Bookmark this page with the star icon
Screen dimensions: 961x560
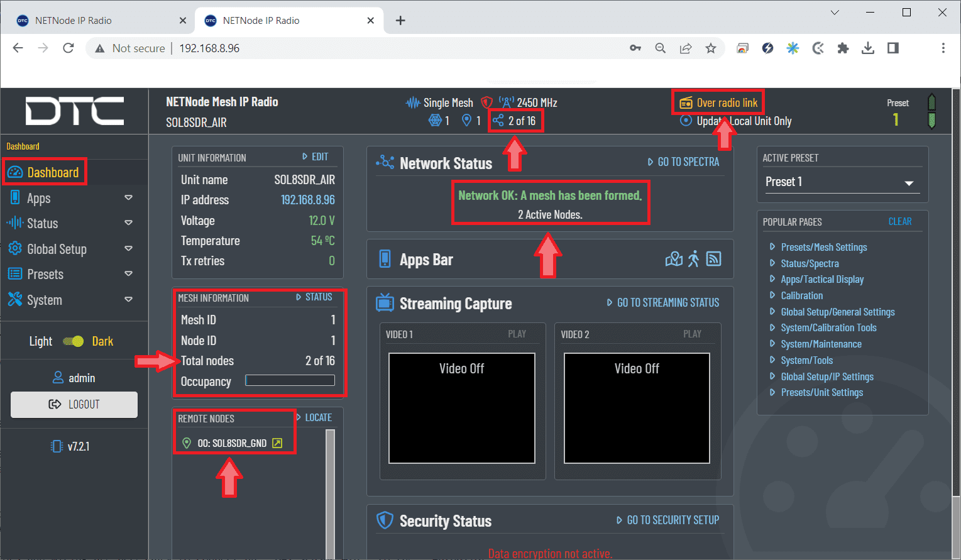click(711, 48)
